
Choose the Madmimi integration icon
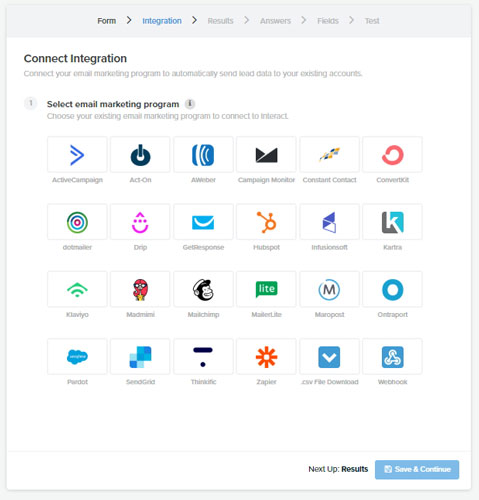(x=140, y=289)
